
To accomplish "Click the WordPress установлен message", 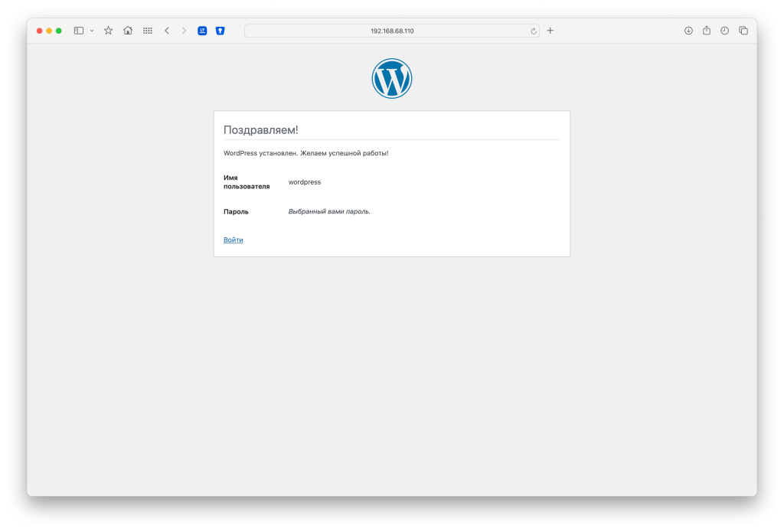I will click(306, 153).
